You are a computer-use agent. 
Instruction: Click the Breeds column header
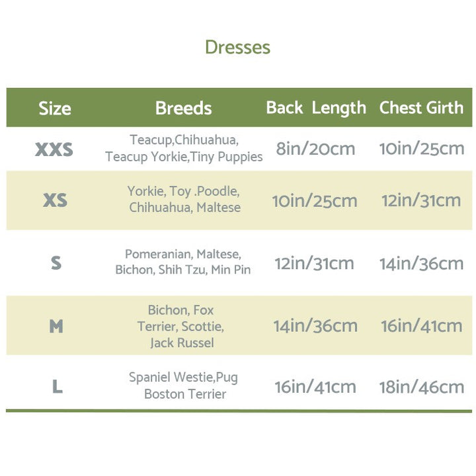[x=183, y=108]
